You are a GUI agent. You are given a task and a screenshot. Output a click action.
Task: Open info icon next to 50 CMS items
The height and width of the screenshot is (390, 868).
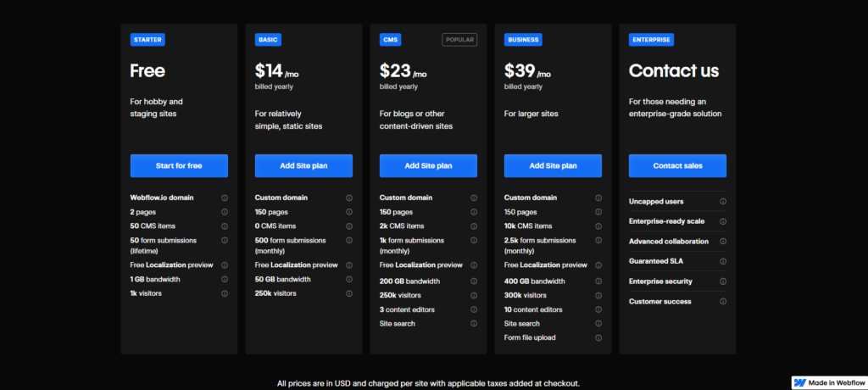(225, 226)
